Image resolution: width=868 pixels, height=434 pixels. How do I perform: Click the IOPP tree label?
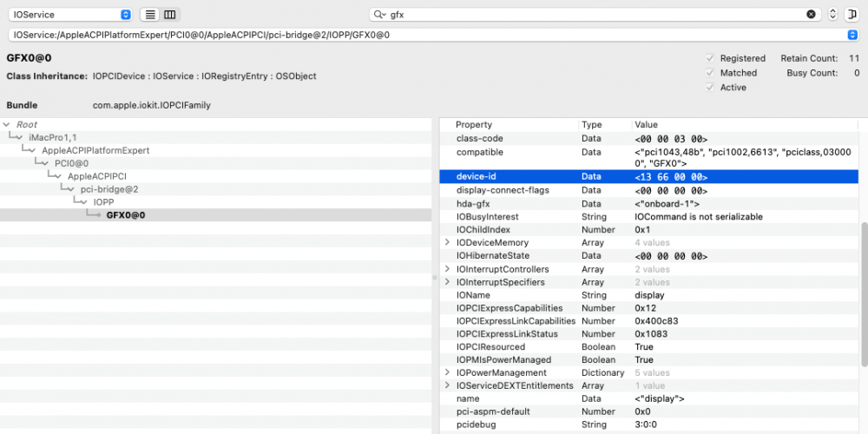(103, 202)
